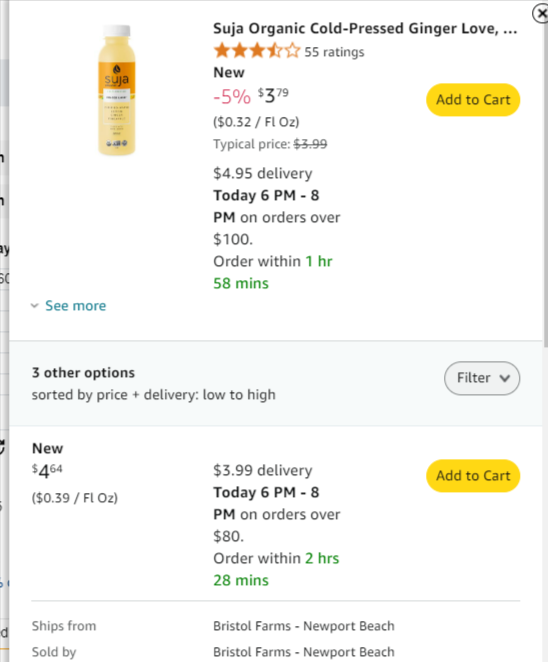Screen dimensions: 548x662
Task: Click the chevron beside See more
Action: tap(35, 305)
